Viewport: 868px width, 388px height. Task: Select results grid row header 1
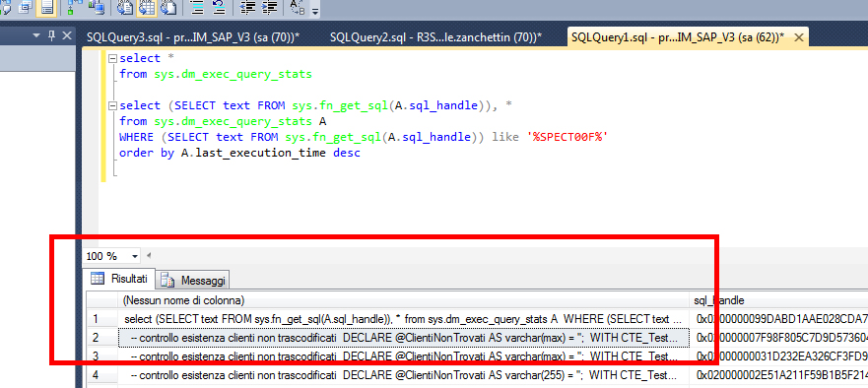(x=102, y=319)
